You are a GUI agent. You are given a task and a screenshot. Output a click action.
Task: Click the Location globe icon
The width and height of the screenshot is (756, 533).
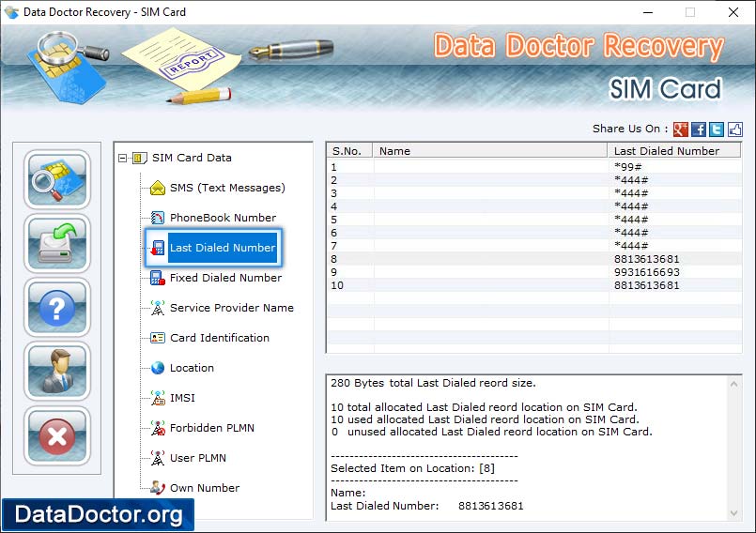pyautogui.click(x=158, y=368)
